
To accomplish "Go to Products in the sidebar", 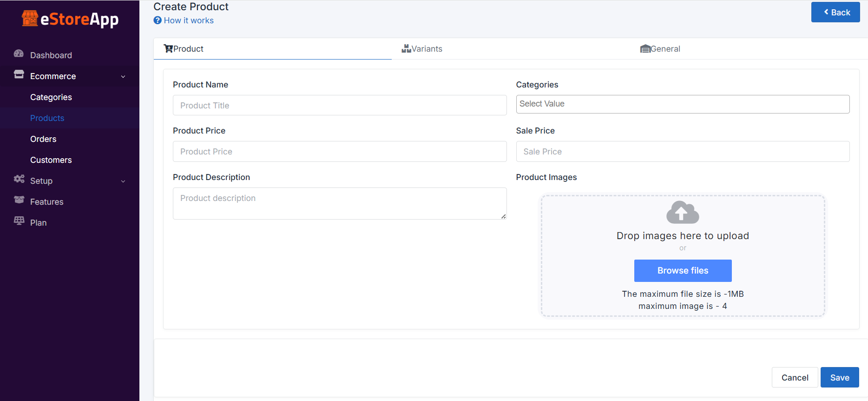I will click(x=47, y=118).
